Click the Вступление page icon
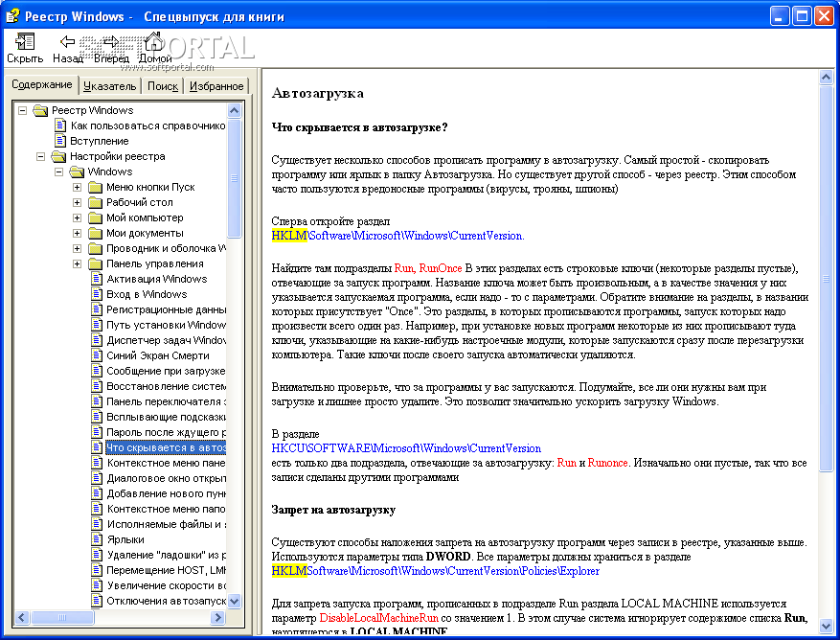The image size is (840, 640). tap(60, 141)
